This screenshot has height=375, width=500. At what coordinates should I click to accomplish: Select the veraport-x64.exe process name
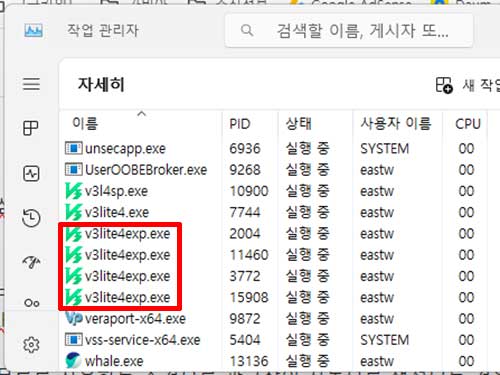click(135, 319)
